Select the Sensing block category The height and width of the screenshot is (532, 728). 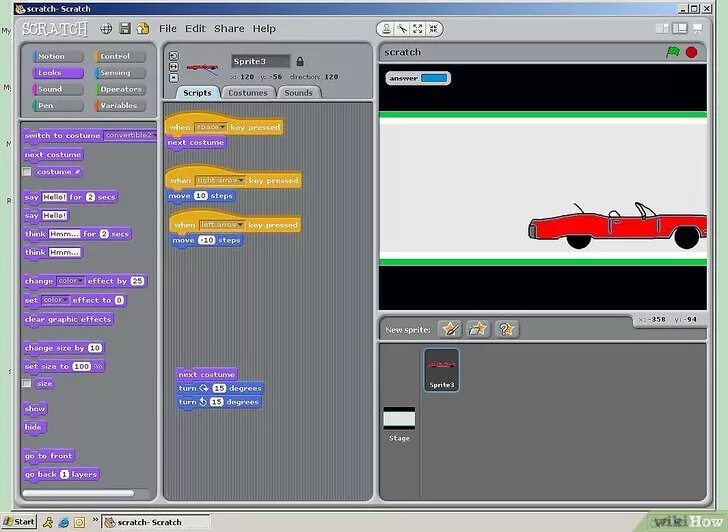tap(120, 72)
